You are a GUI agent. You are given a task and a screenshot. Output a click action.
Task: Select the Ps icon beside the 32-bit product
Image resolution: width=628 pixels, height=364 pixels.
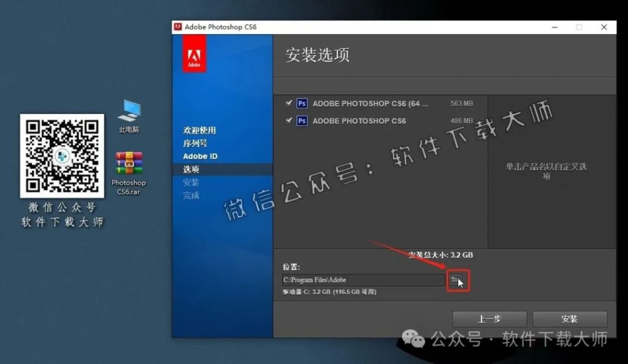[301, 121]
